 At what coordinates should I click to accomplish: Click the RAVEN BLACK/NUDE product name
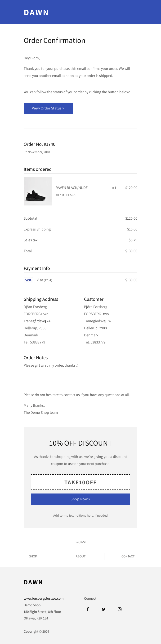tap(72, 188)
